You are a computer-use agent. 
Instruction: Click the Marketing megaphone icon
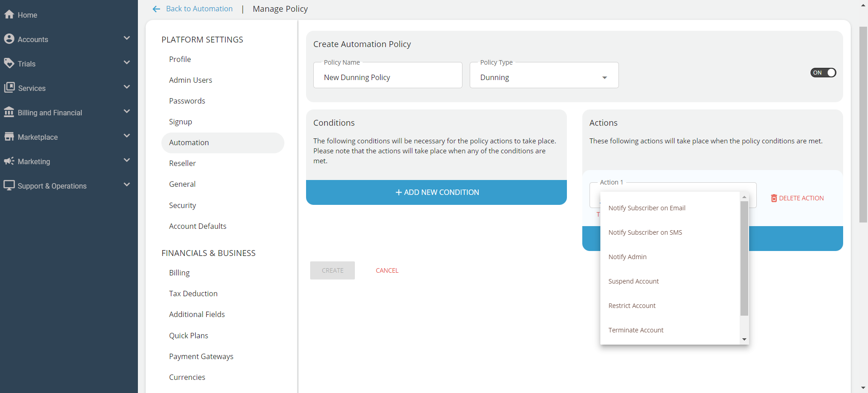pos(9,161)
